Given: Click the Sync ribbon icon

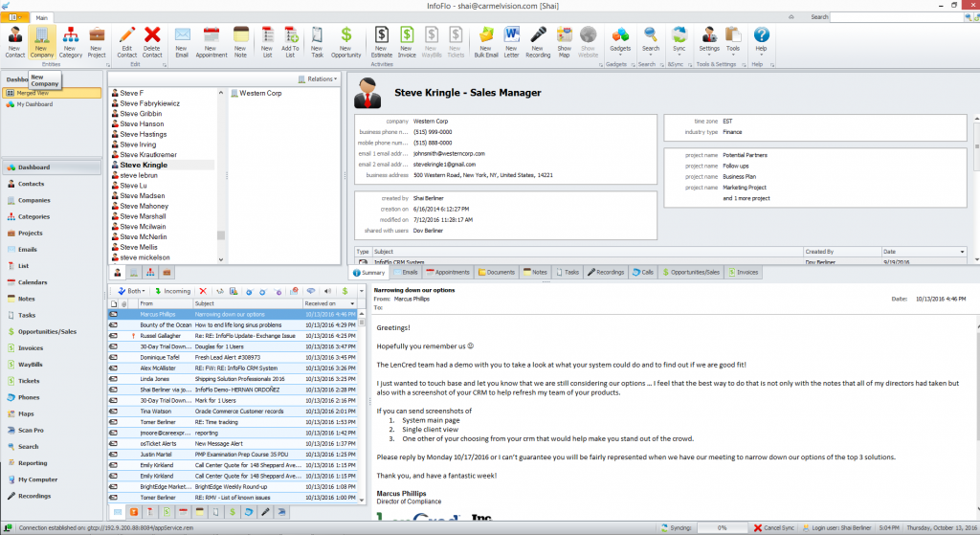Looking at the screenshot, I should pos(679,42).
